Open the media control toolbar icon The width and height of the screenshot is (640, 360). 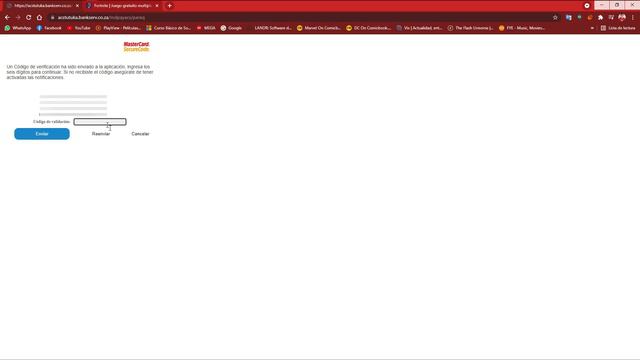coord(611,18)
